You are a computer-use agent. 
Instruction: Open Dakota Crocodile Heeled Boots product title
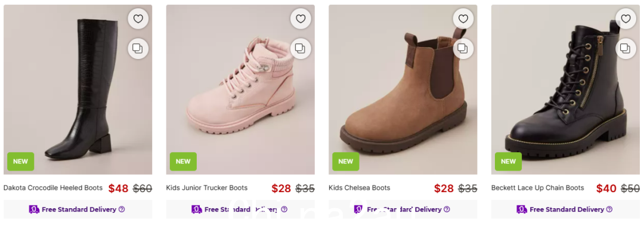[53, 188]
